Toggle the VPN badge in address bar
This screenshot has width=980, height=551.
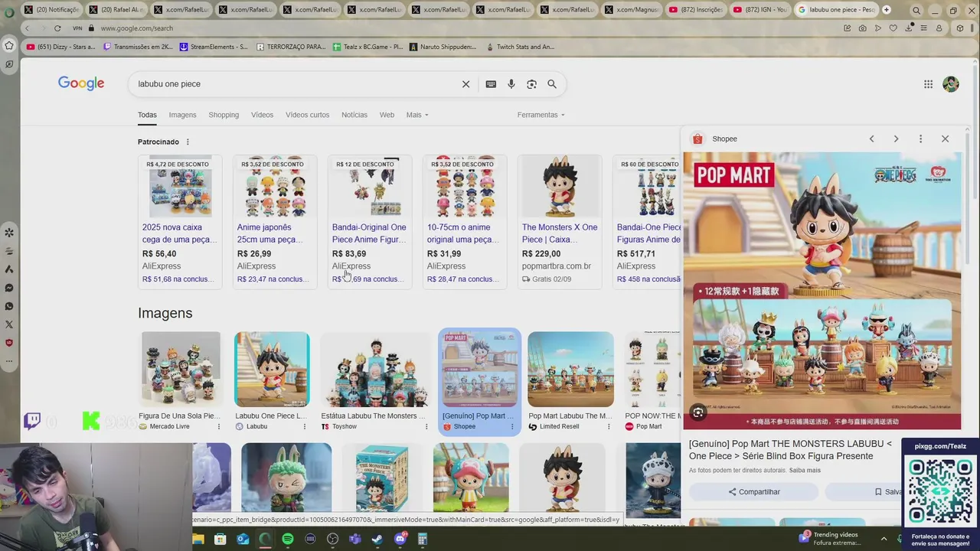coord(77,28)
